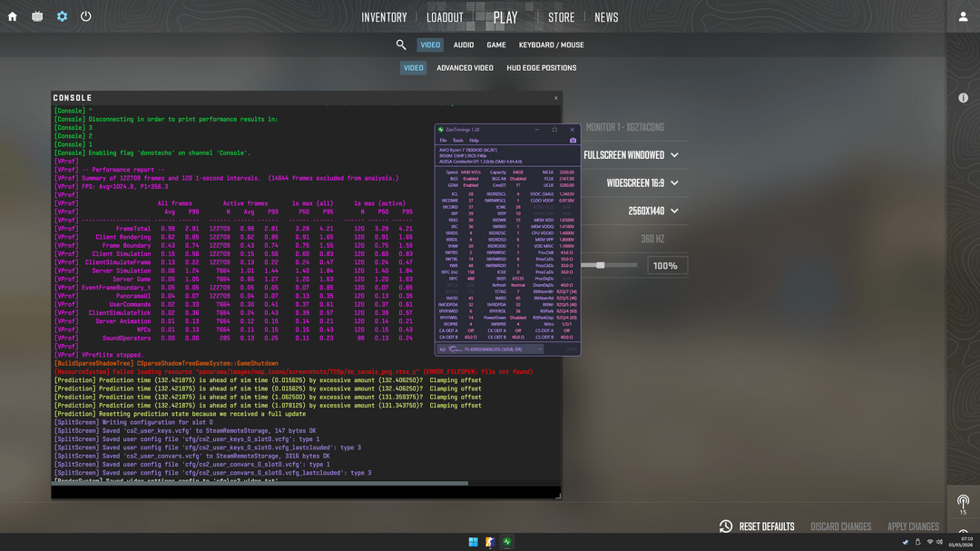This screenshot has width=980, height=551.
Task: Open the Tools menu in ZenTimings
Action: 458,141
